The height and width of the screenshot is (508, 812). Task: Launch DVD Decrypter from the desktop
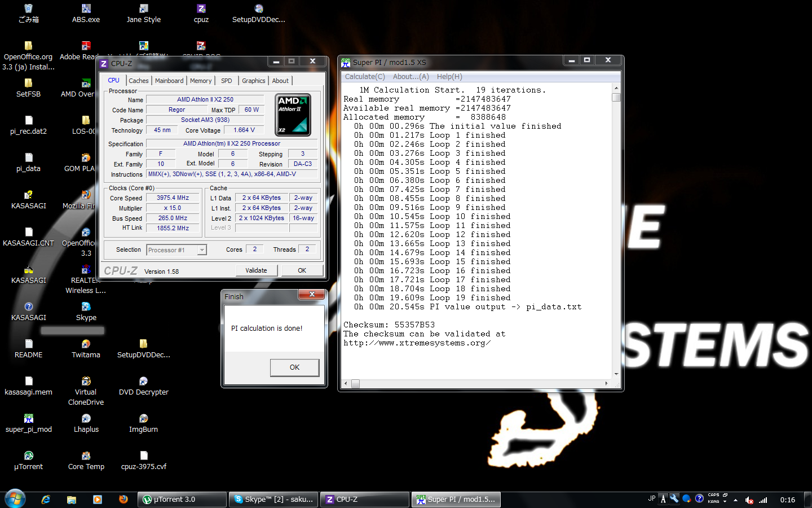[144, 386]
